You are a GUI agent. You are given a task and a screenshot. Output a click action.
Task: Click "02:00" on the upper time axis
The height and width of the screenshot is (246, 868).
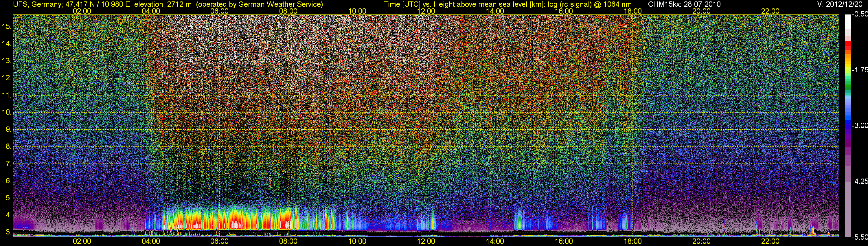pos(82,11)
